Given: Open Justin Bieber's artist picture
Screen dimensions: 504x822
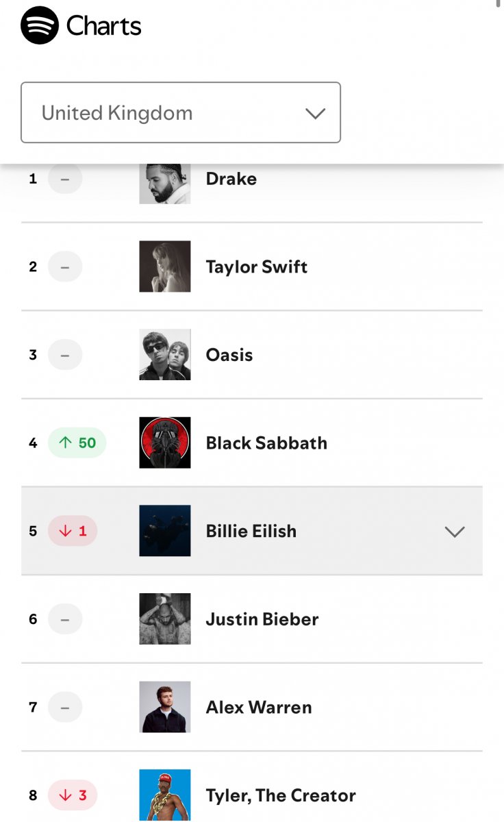Looking at the screenshot, I should click(x=165, y=619).
